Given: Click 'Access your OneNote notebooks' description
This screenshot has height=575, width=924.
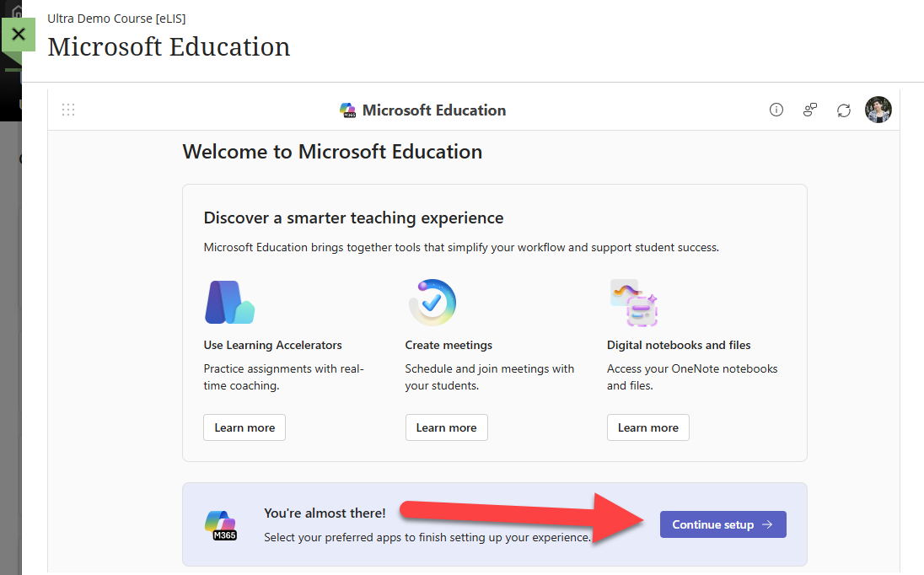Looking at the screenshot, I should tap(692, 377).
